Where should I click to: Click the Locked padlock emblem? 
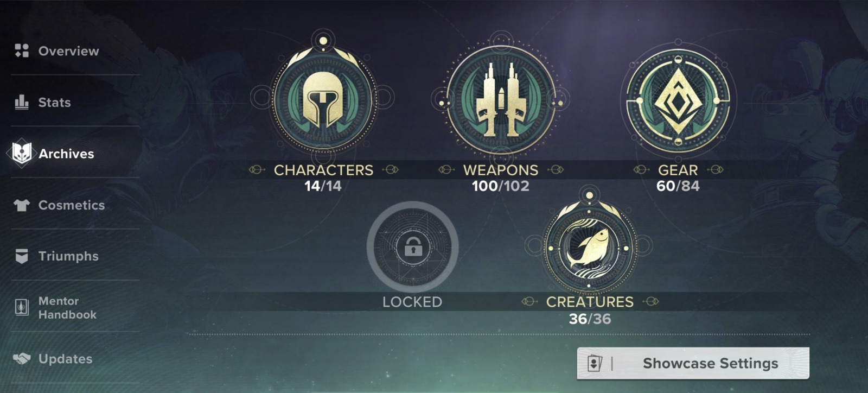click(413, 247)
